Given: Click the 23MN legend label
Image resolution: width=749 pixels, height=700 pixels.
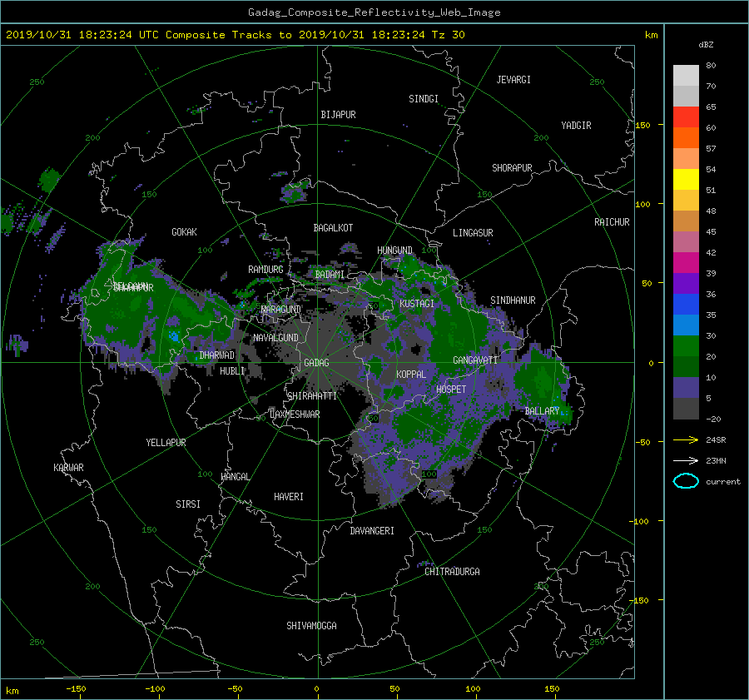Looking at the screenshot, I should (716, 460).
